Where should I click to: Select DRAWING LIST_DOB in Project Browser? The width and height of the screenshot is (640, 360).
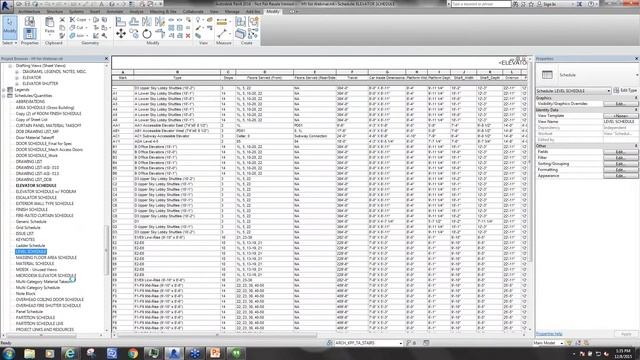click(x=33, y=180)
